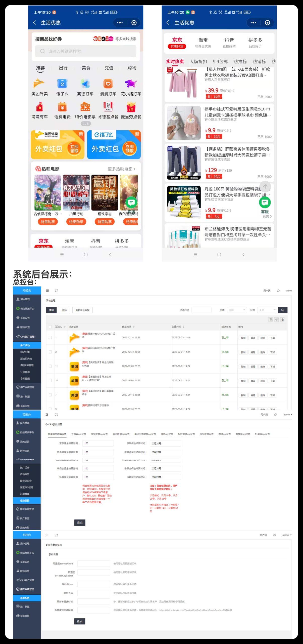Image resolution: width=303 pixels, height=644 pixels.
Task: Click the 请输入关键词搜索 search field
Action: point(86,51)
